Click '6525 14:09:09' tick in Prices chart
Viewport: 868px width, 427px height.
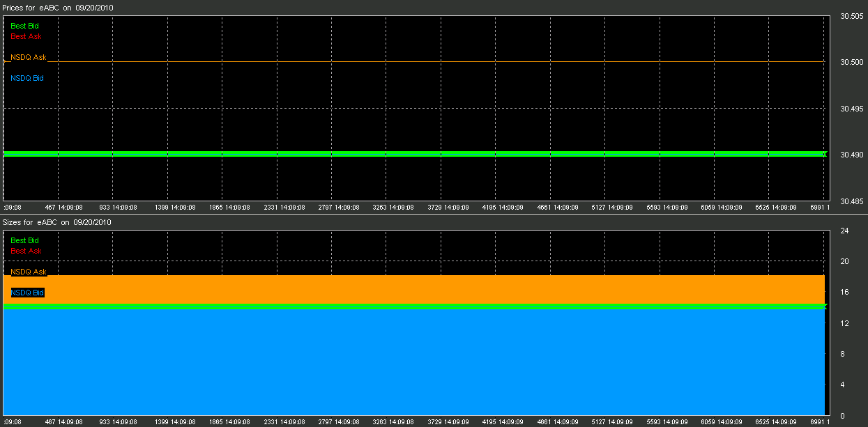[x=775, y=208]
